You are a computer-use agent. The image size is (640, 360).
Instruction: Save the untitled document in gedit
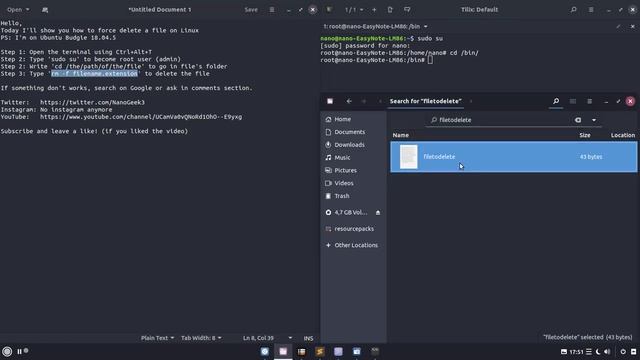point(251,9)
